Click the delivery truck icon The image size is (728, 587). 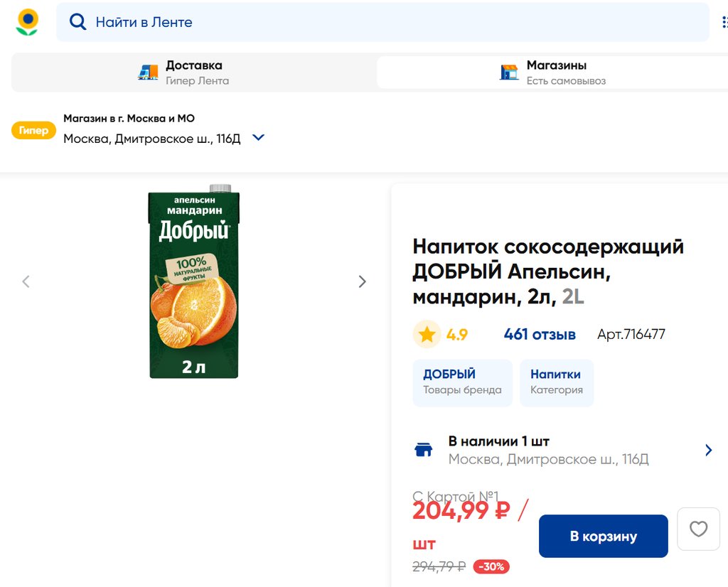coord(148,72)
